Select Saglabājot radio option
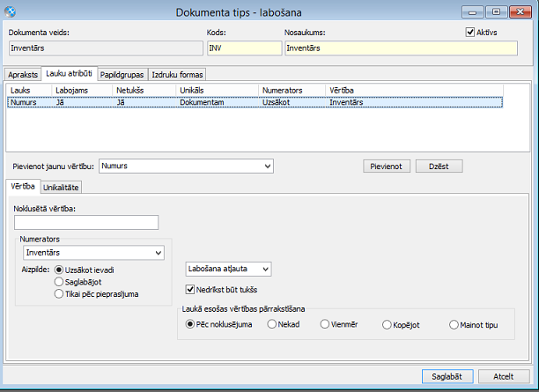 pos(59,282)
